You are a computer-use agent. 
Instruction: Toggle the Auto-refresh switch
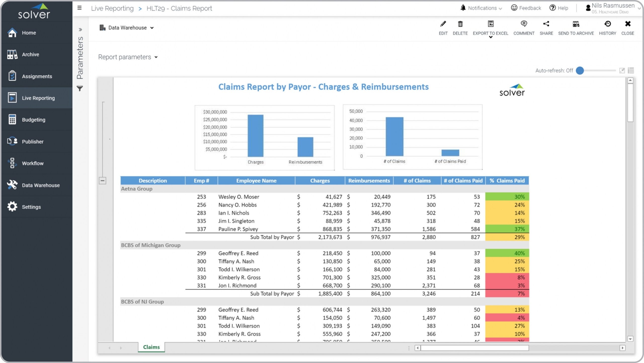click(x=580, y=71)
